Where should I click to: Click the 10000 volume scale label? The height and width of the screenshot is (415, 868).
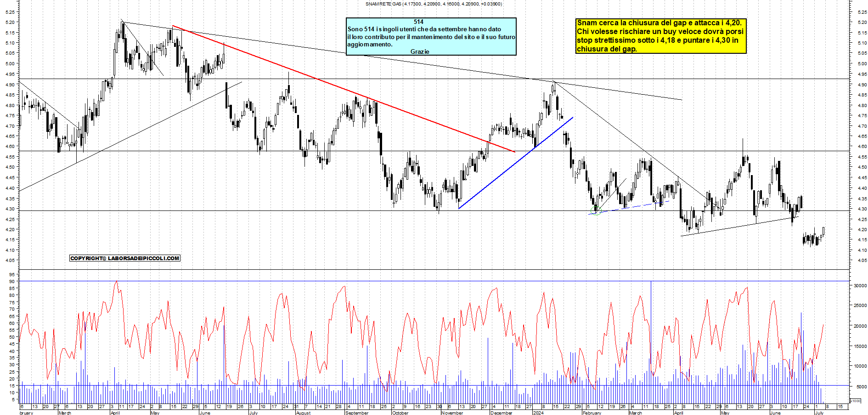pyautogui.click(x=860, y=366)
